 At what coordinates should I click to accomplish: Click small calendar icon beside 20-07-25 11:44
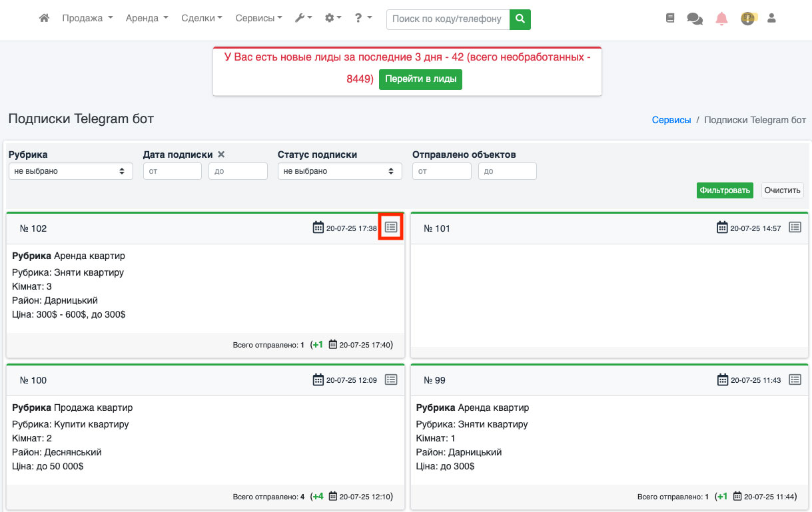click(x=737, y=497)
